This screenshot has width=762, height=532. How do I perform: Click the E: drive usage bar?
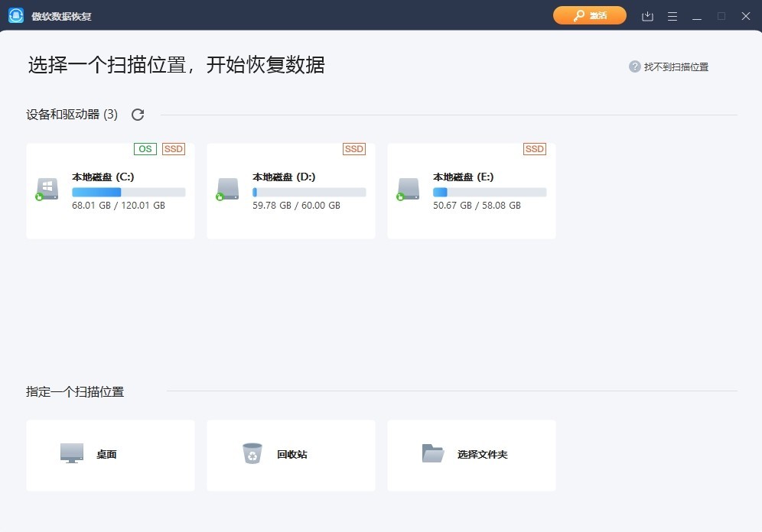490,192
